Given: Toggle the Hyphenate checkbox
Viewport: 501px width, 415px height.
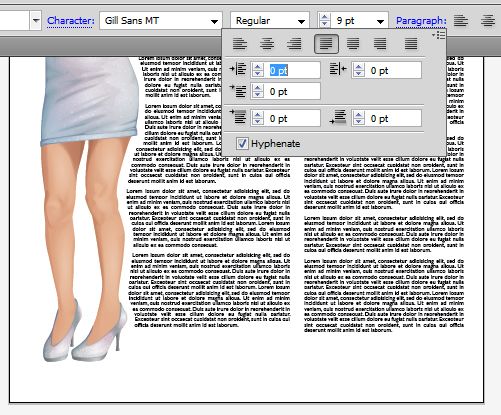Looking at the screenshot, I should click(x=242, y=143).
